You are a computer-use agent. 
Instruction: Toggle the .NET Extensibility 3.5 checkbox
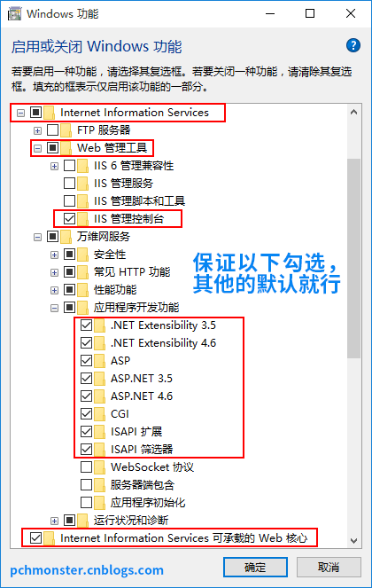(x=86, y=325)
